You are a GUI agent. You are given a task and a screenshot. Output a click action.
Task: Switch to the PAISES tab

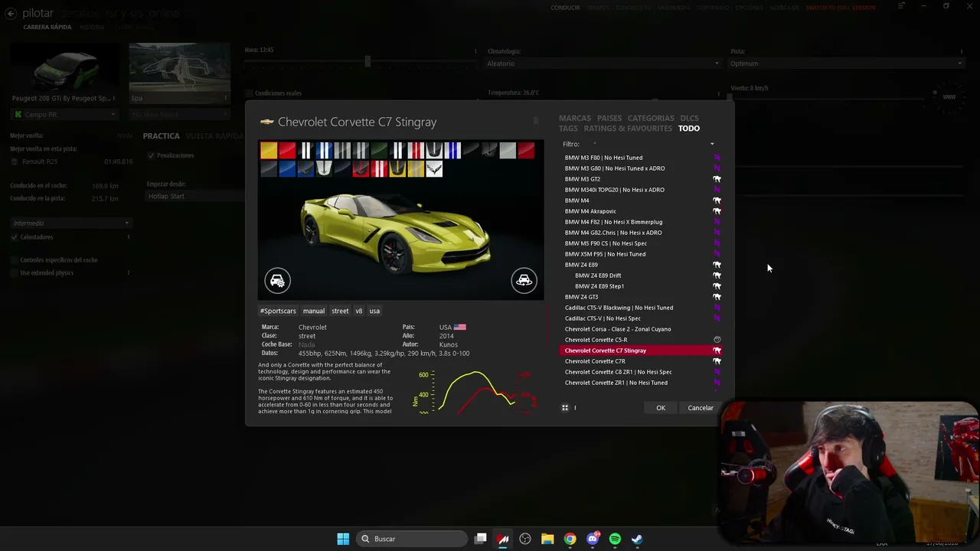[x=609, y=119]
